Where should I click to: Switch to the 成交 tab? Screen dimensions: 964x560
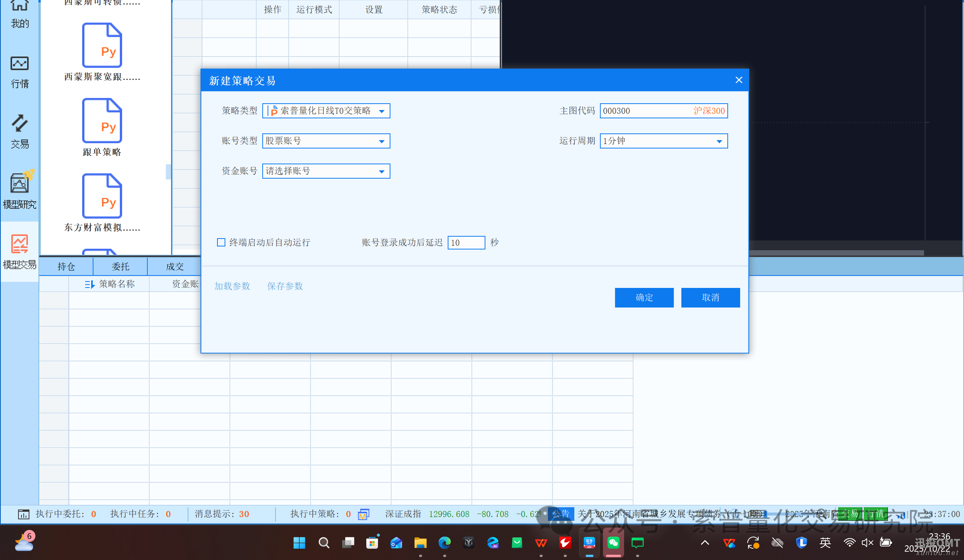point(174,266)
